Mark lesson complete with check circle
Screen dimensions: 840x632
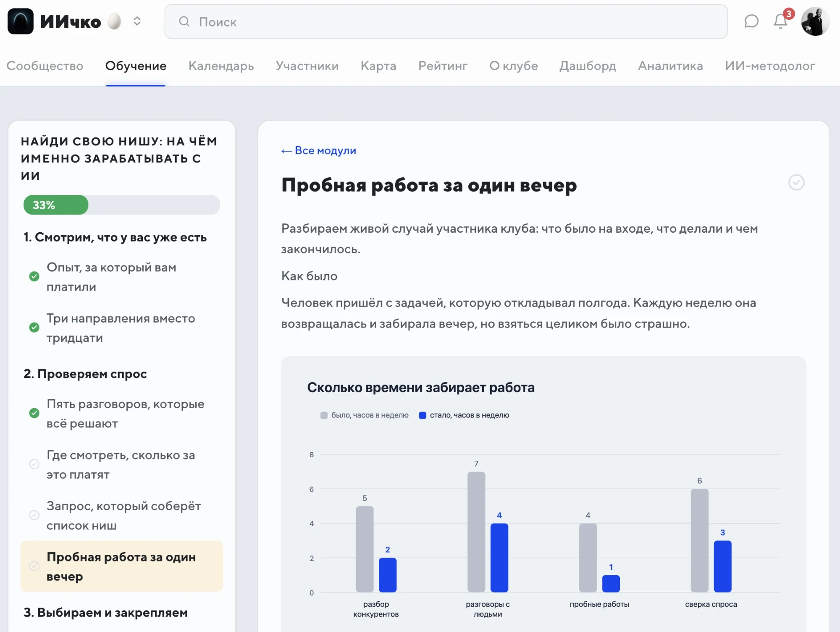796,182
